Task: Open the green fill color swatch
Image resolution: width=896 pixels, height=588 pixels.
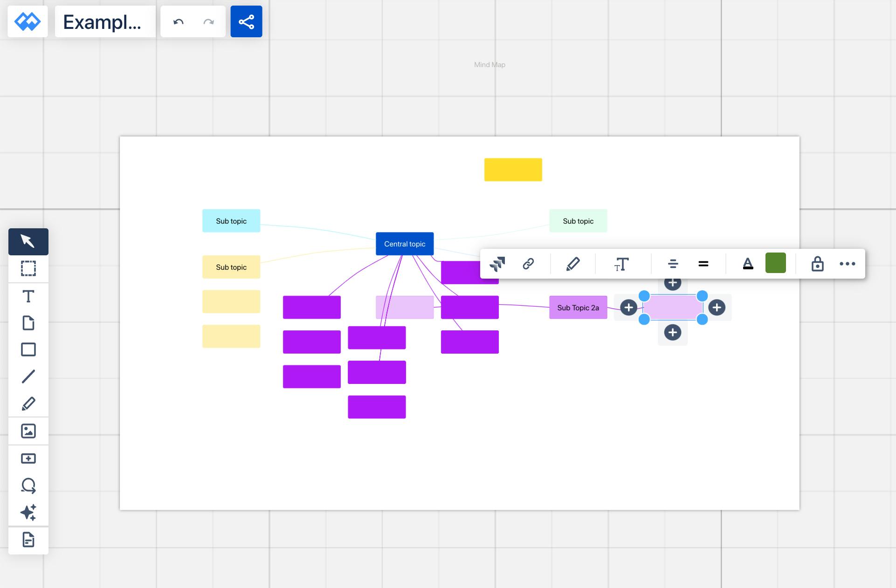Action: [776, 263]
